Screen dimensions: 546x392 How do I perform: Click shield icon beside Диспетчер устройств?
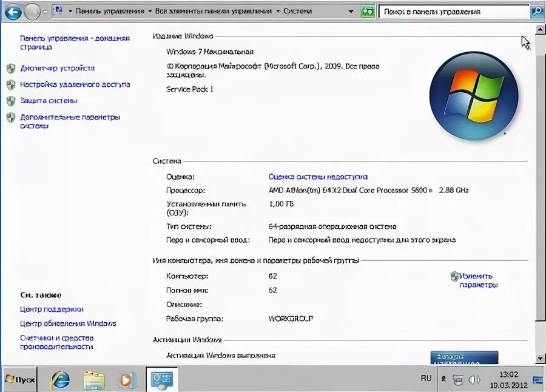[11, 69]
